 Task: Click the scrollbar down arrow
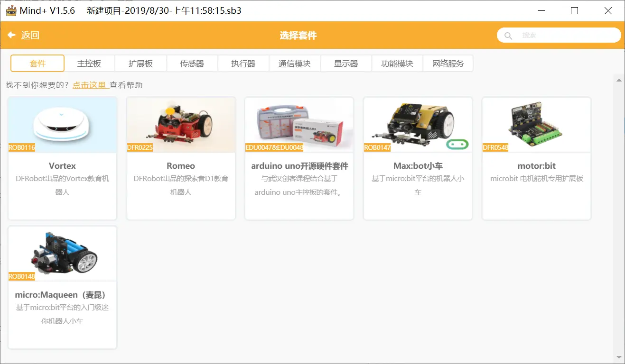click(x=619, y=357)
